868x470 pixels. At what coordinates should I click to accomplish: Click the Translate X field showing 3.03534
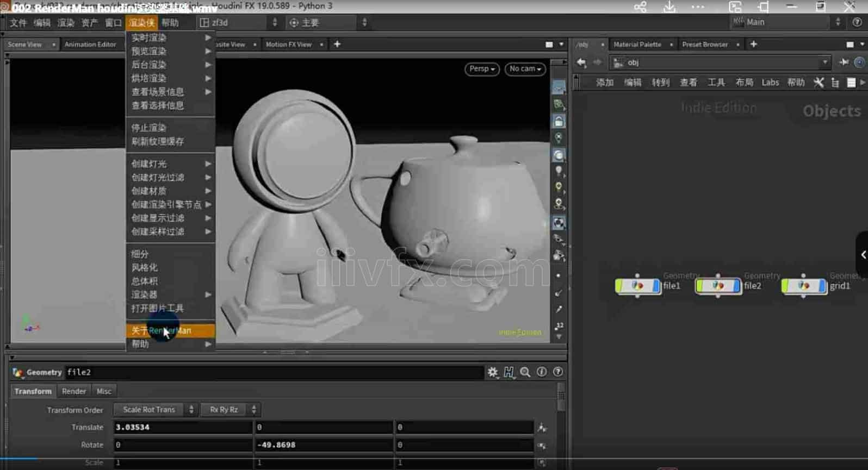(x=183, y=427)
